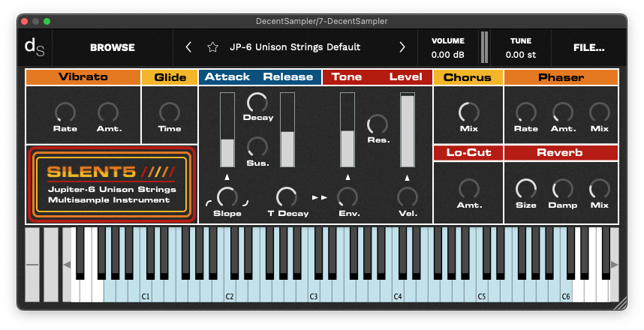This screenshot has height=330, width=644.
Task: Click the Decay knob
Action: (257, 103)
